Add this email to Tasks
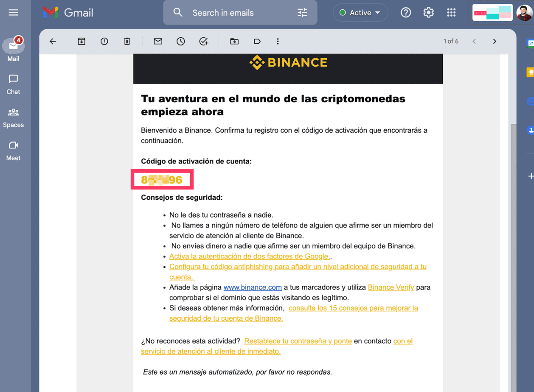The image size is (534, 392). (204, 41)
